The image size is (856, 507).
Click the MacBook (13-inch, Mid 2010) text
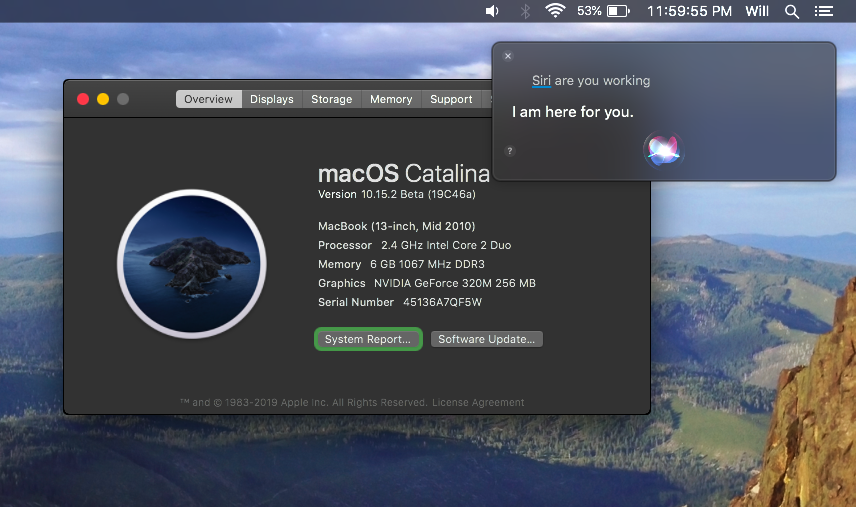pyautogui.click(x=396, y=226)
